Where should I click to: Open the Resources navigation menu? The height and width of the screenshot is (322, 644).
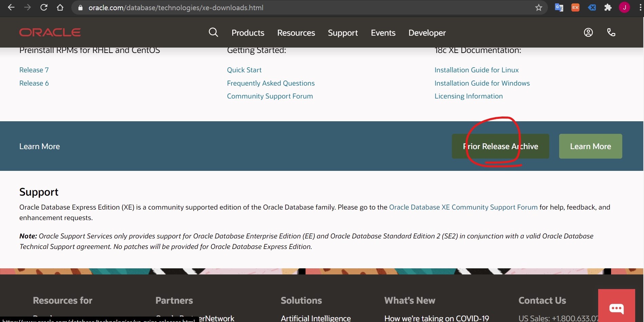click(x=296, y=33)
